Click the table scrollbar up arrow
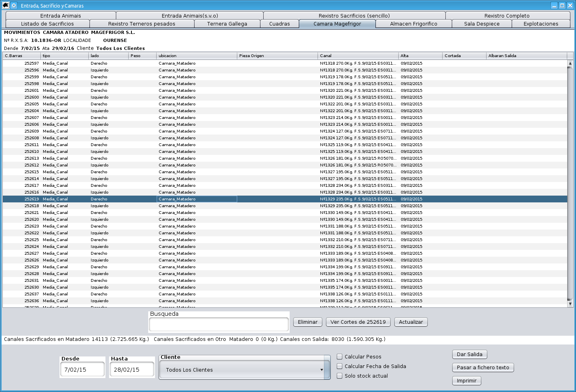The width and height of the screenshot is (576, 392). tap(570, 63)
